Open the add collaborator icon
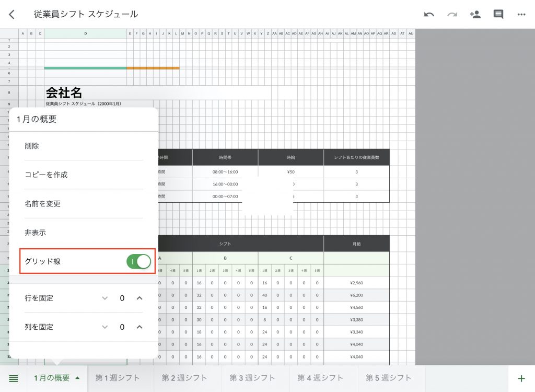535x392 pixels. [475, 15]
